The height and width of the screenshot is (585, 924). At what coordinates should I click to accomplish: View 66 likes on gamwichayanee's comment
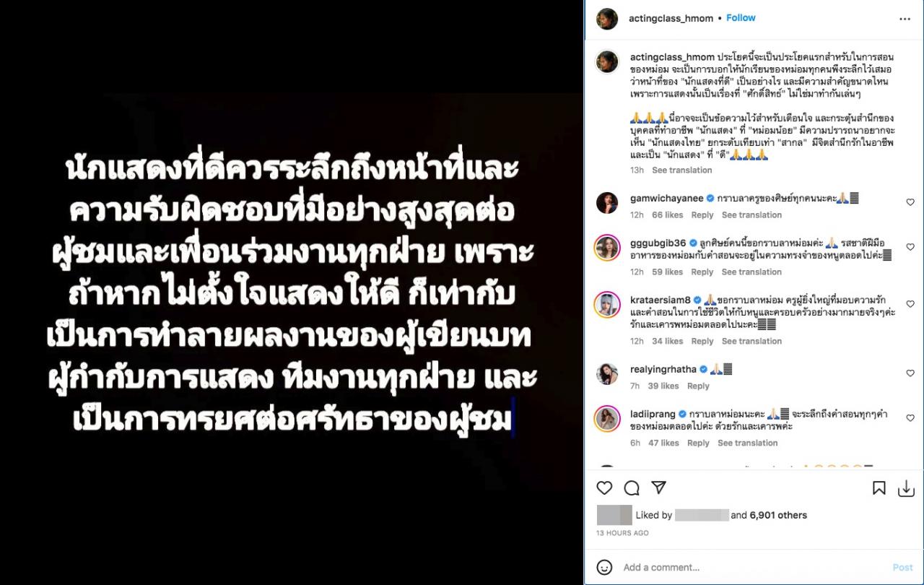coord(667,215)
